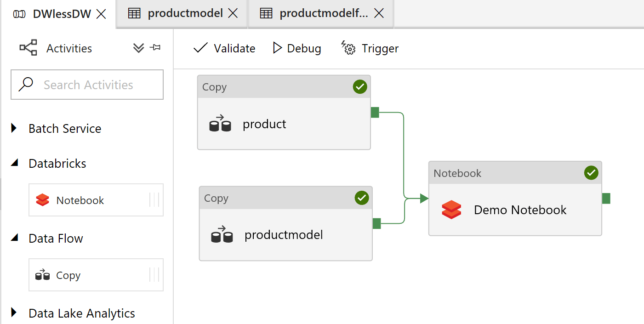Close the productmodel tab
Image resolution: width=644 pixels, height=324 pixels.
(x=233, y=14)
